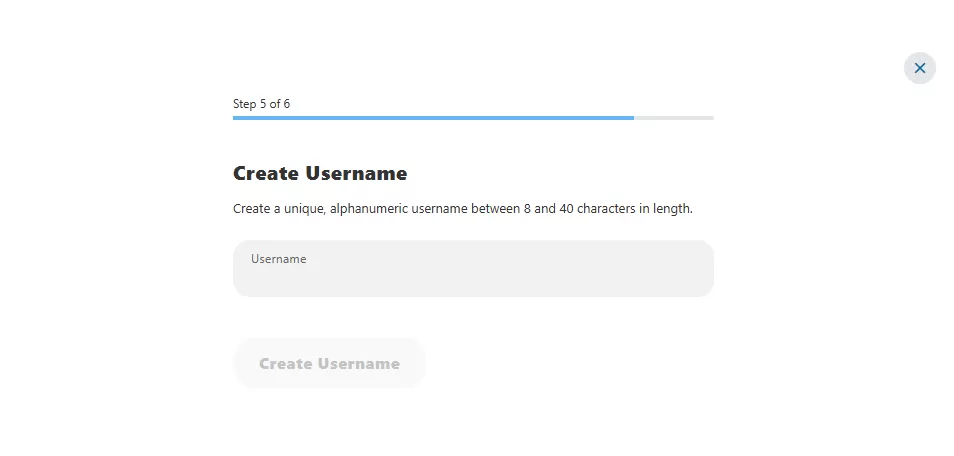Click the Step 5 of 6 progress bar
Screen dimensions: 954x456
click(x=473, y=118)
